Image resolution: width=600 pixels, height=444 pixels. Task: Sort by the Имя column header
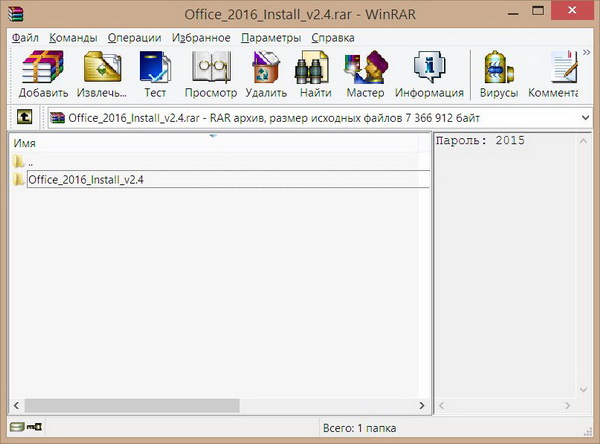[x=200, y=143]
